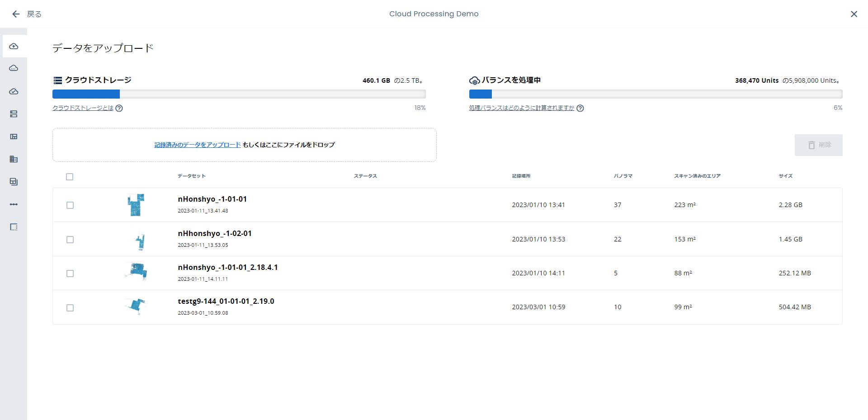Toggle the select-all datasets checkbox
Image resolution: width=868 pixels, height=420 pixels.
pos(70,177)
